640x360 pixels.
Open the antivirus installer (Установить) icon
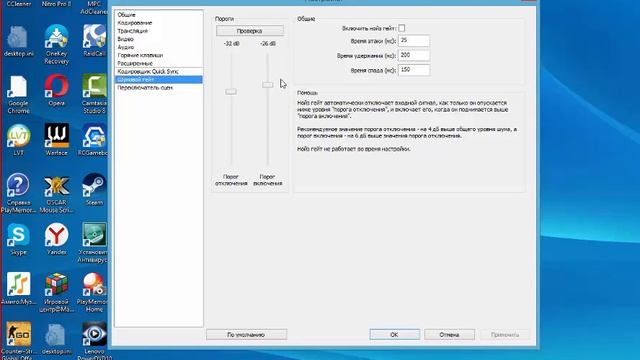click(94, 243)
